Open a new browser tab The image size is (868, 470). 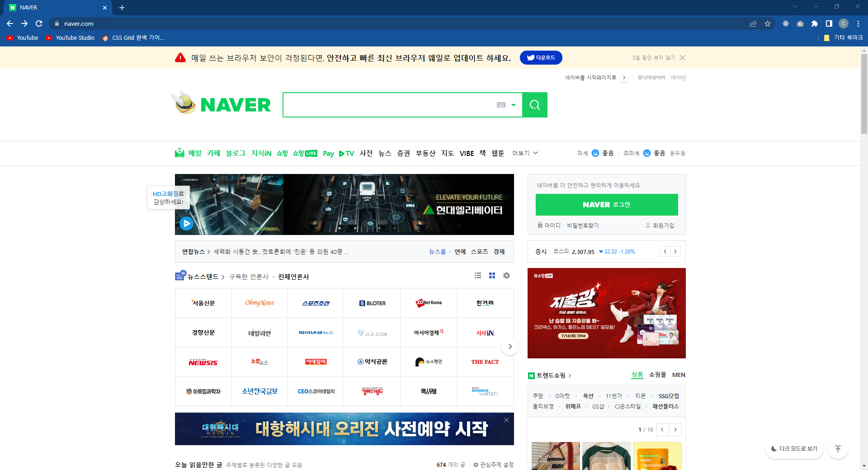[122, 8]
